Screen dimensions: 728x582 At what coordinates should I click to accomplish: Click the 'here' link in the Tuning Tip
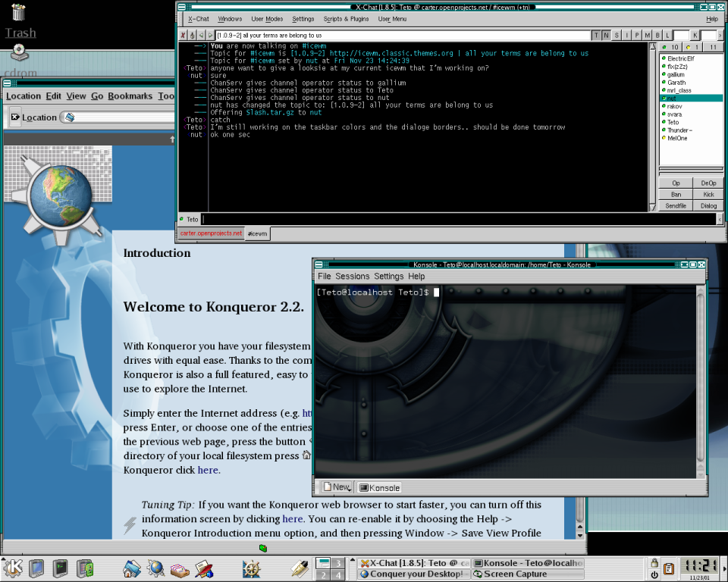(x=293, y=519)
